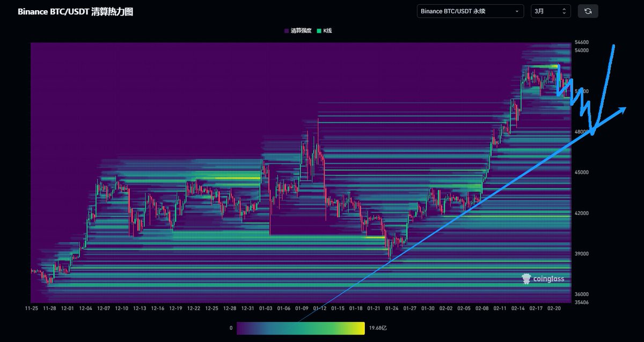Click the 01-21 date axis label

click(x=374, y=308)
